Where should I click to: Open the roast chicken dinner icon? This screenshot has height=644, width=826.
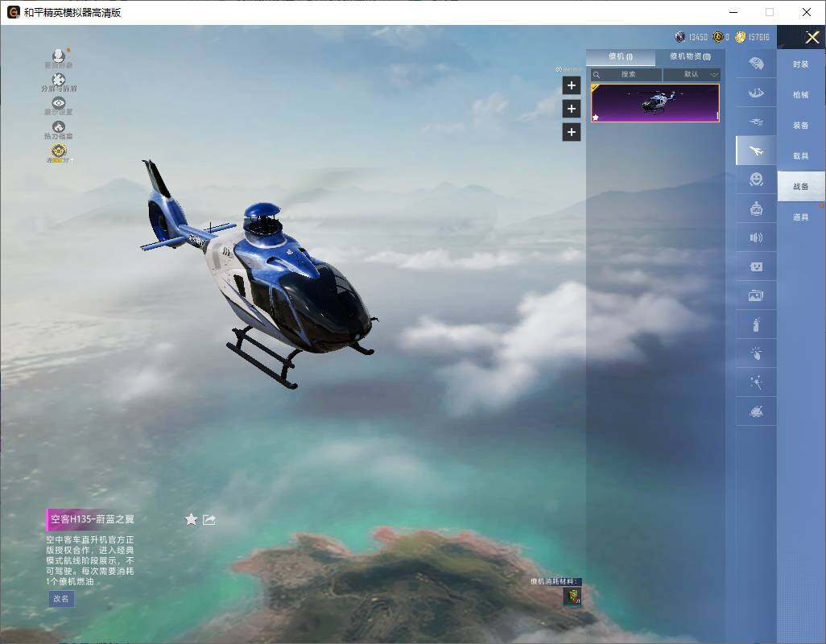click(x=756, y=411)
